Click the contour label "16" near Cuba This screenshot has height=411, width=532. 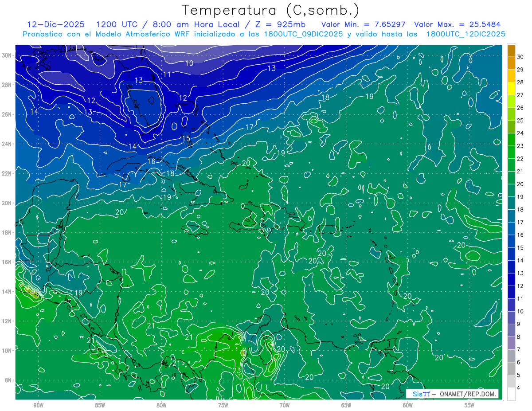pos(152,161)
